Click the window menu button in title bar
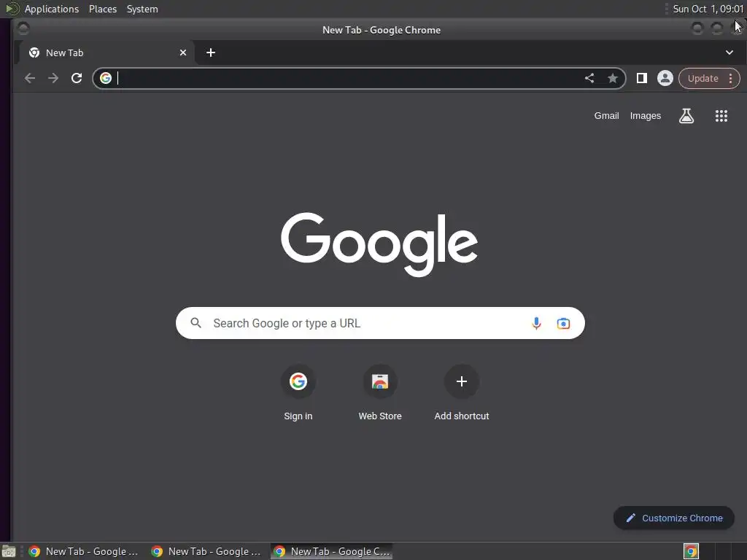Screen dimensions: 747x560 [x=23, y=29]
